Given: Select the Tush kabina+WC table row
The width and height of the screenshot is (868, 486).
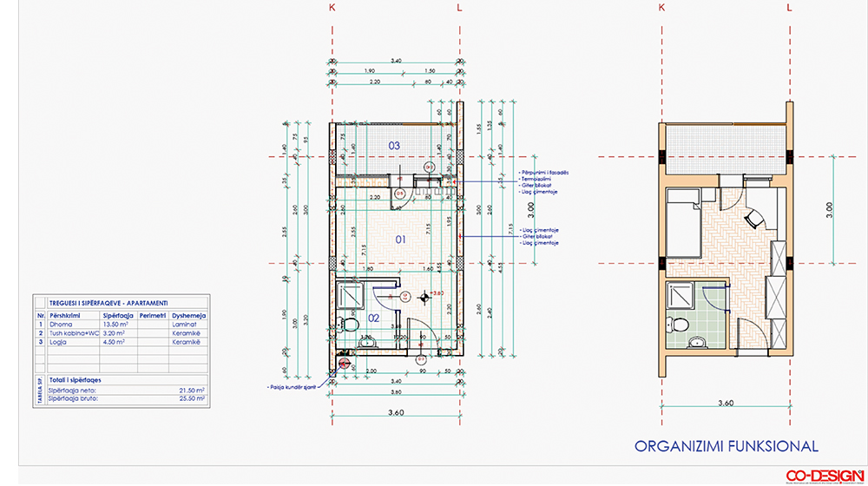Looking at the screenshot, I should click(x=122, y=332).
